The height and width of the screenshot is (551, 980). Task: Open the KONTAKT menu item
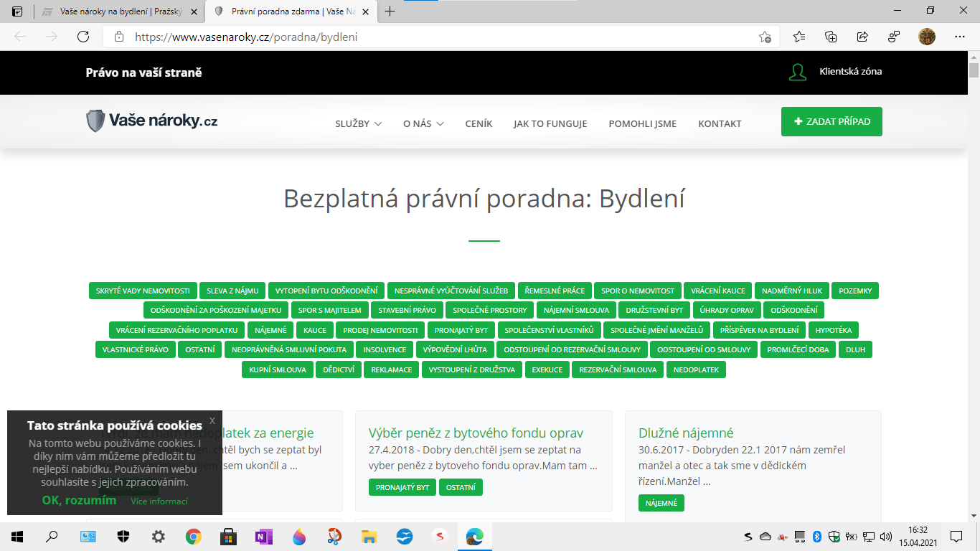click(720, 123)
